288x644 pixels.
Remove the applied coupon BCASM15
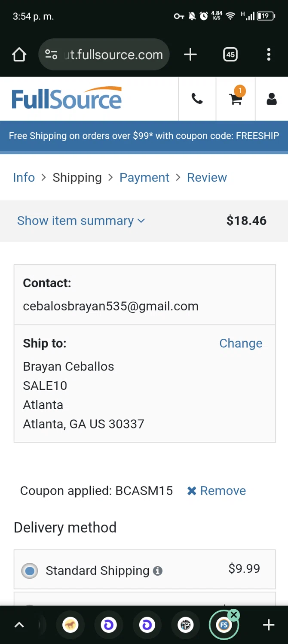pos(217,491)
